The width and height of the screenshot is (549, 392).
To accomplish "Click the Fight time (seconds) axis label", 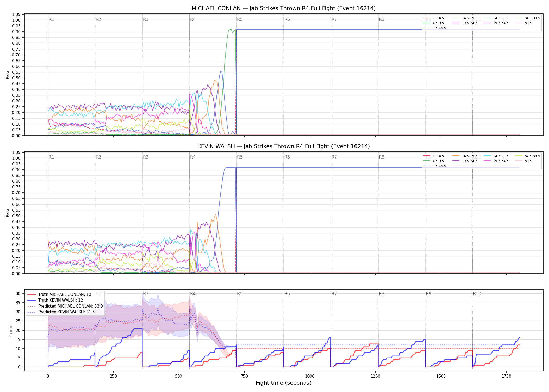I will pyautogui.click(x=284, y=383).
